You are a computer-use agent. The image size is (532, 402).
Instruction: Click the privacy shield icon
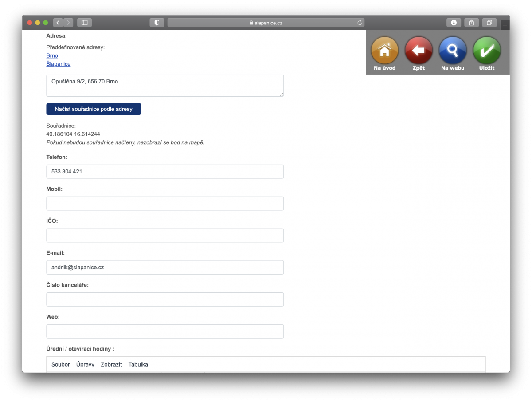[x=157, y=23]
